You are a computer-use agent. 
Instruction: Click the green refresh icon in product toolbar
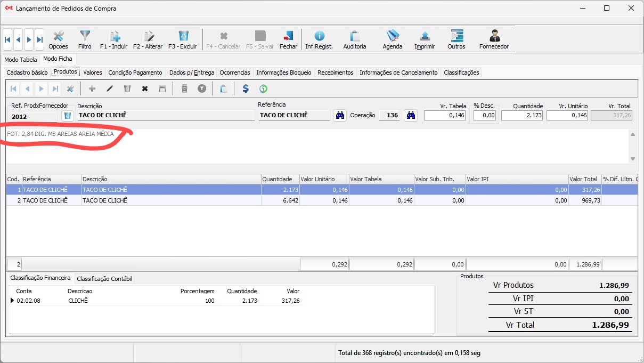(x=263, y=88)
